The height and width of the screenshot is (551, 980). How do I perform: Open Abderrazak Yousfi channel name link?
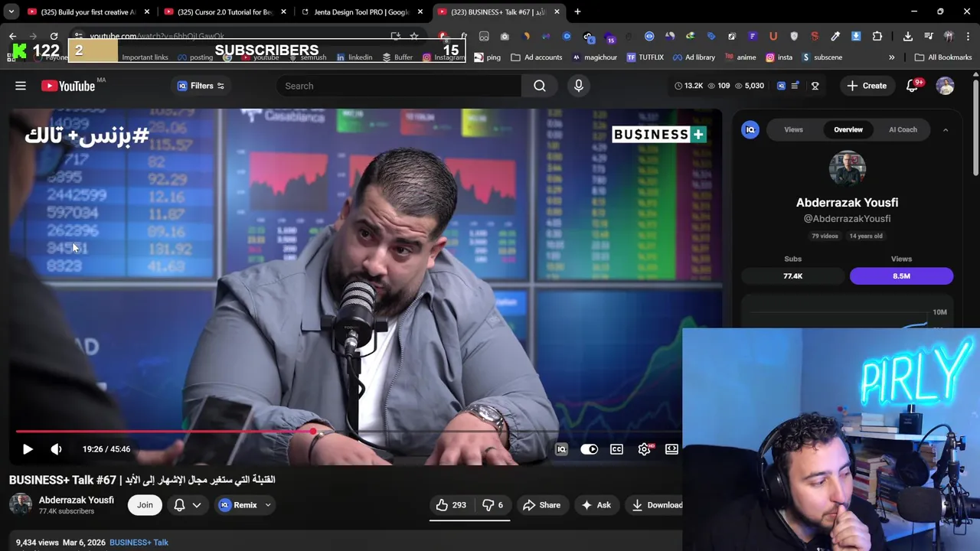pyautogui.click(x=77, y=500)
